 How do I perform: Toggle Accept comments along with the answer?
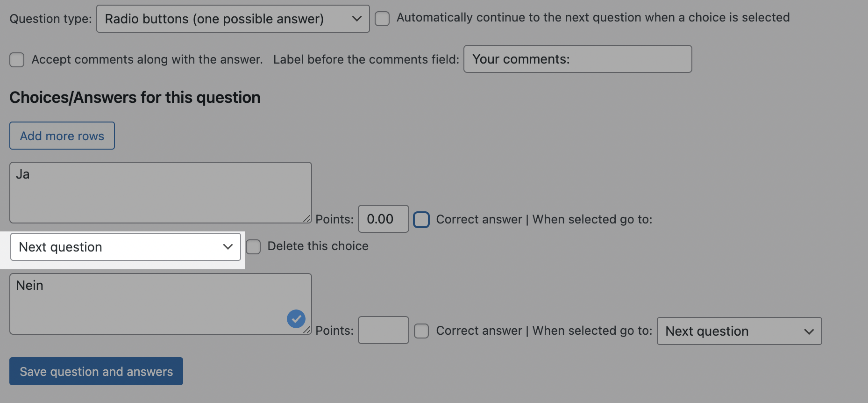[17, 60]
